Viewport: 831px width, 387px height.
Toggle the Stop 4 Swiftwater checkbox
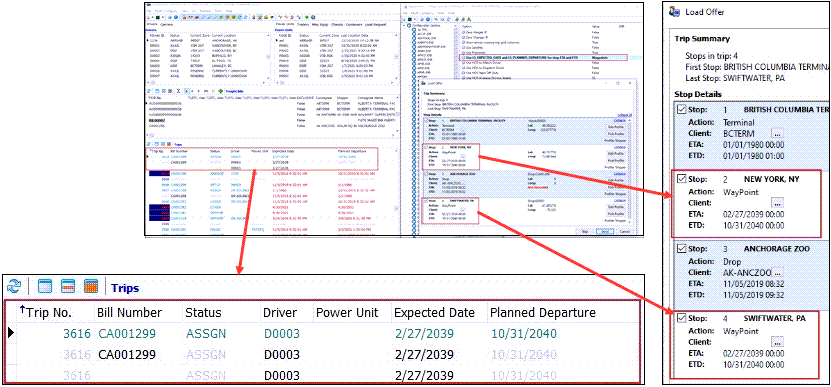(682, 319)
